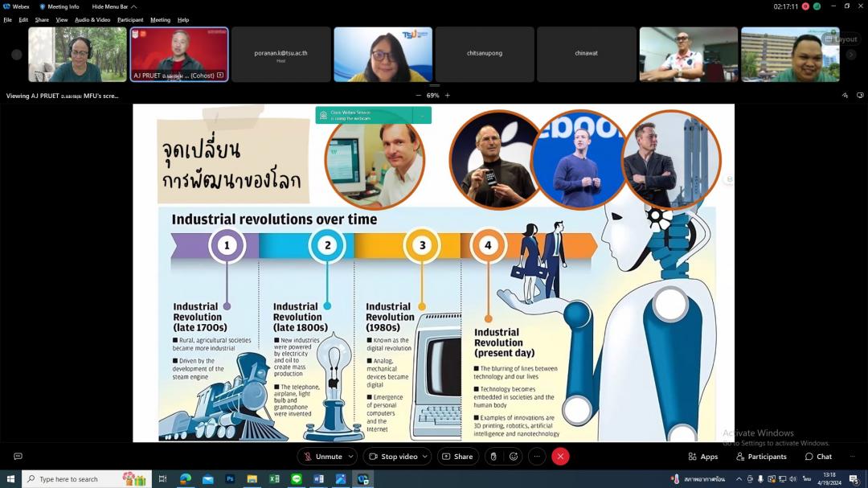
Task: Collapse menu with Hide Menu Bar
Action: (114, 6)
